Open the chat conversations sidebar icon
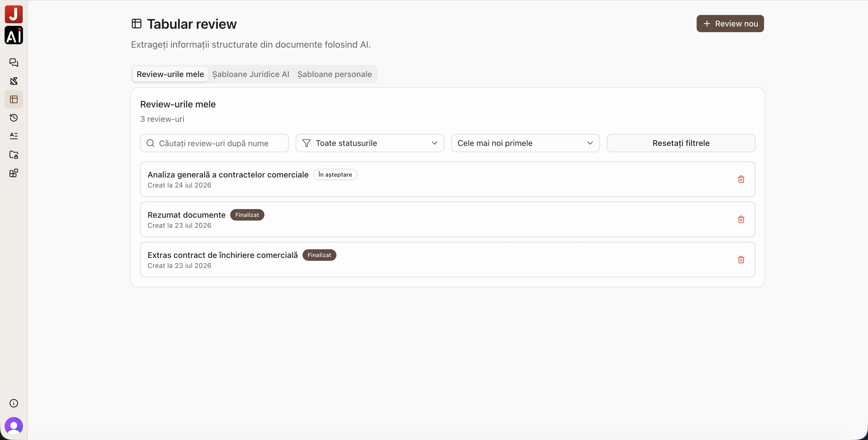This screenshot has width=868, height=440. (14, 63)
